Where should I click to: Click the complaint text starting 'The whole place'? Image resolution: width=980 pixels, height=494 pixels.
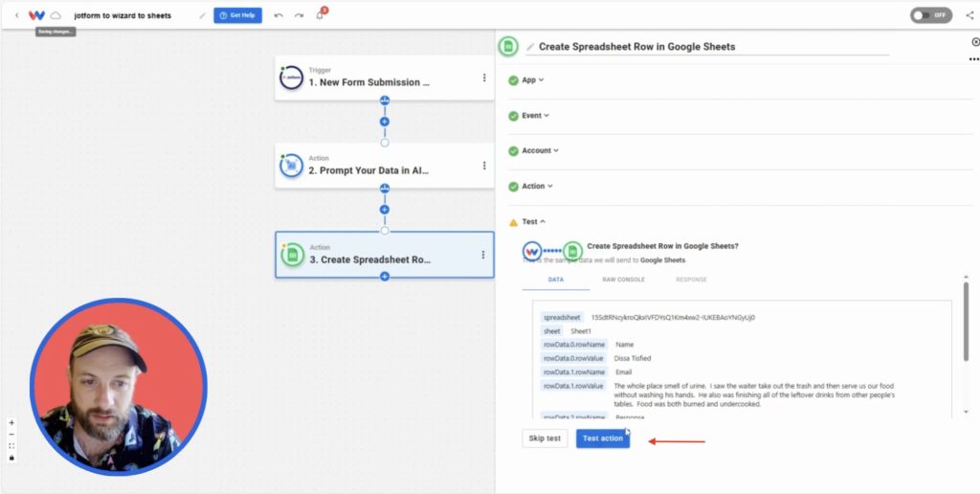(754, 395)
